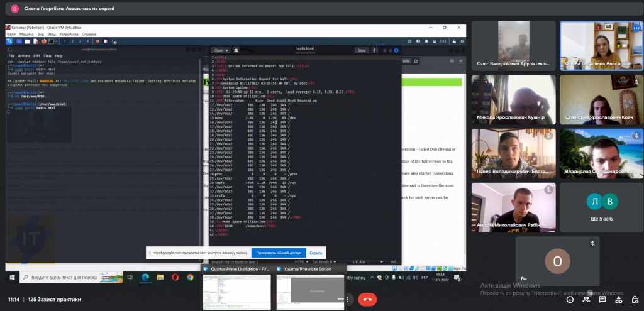Click the volume icon in Kali panel

(x=418, y=41)
